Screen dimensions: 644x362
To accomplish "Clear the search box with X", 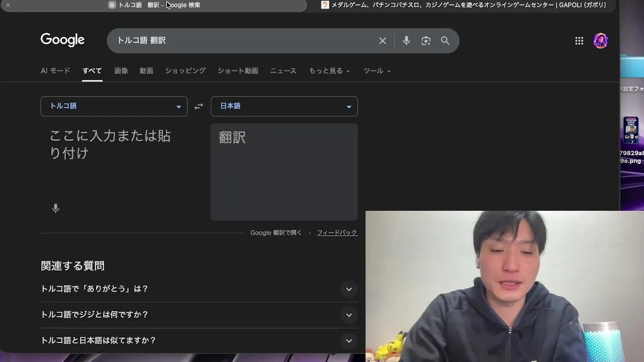I will (x=382, y=41).
